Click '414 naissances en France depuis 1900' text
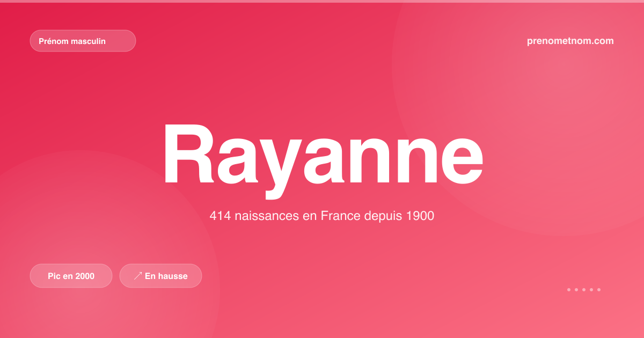 (x=322, y=216)
